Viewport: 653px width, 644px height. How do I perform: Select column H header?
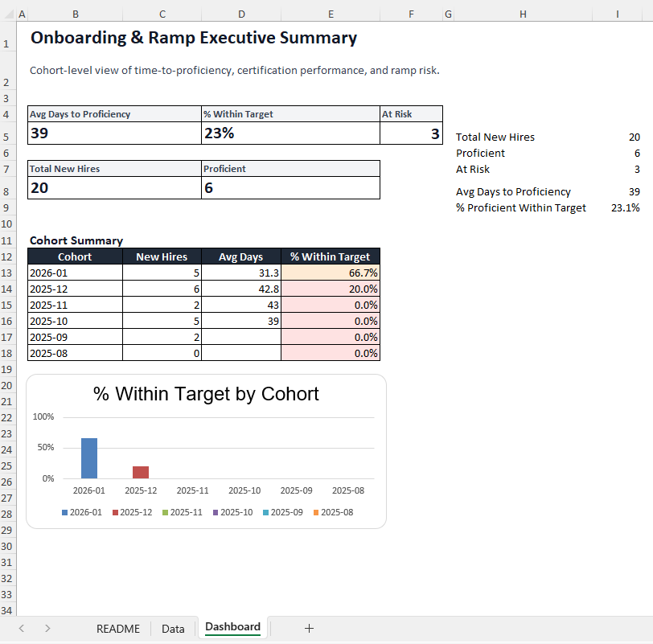click(x=522, y=14)
